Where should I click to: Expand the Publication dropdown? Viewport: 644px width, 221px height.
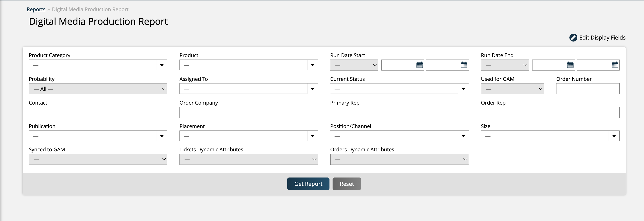(162, 136)
